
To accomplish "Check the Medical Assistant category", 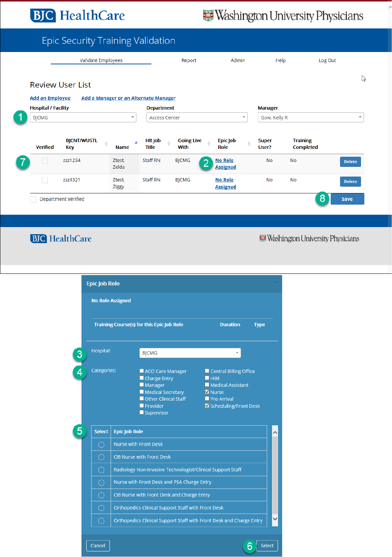I will 207,385.
